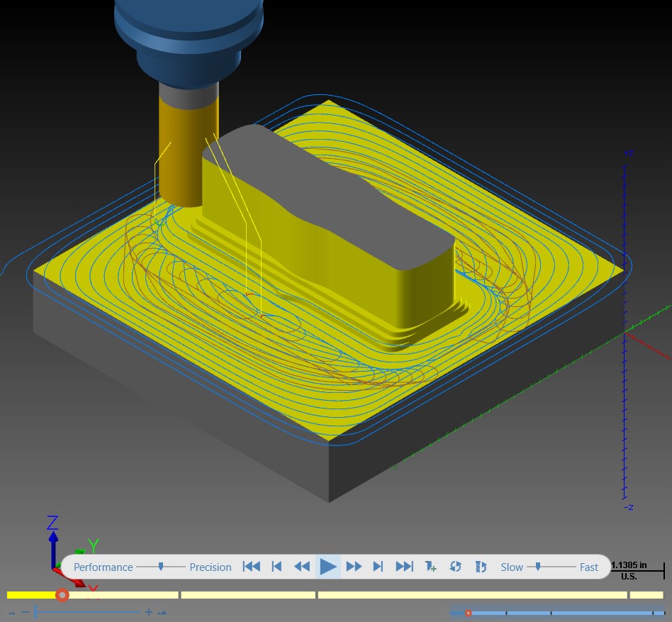Start simulation with the Play button
This screenshot has width=672, height=622.
pyautogui.click(x=328, y=567)
